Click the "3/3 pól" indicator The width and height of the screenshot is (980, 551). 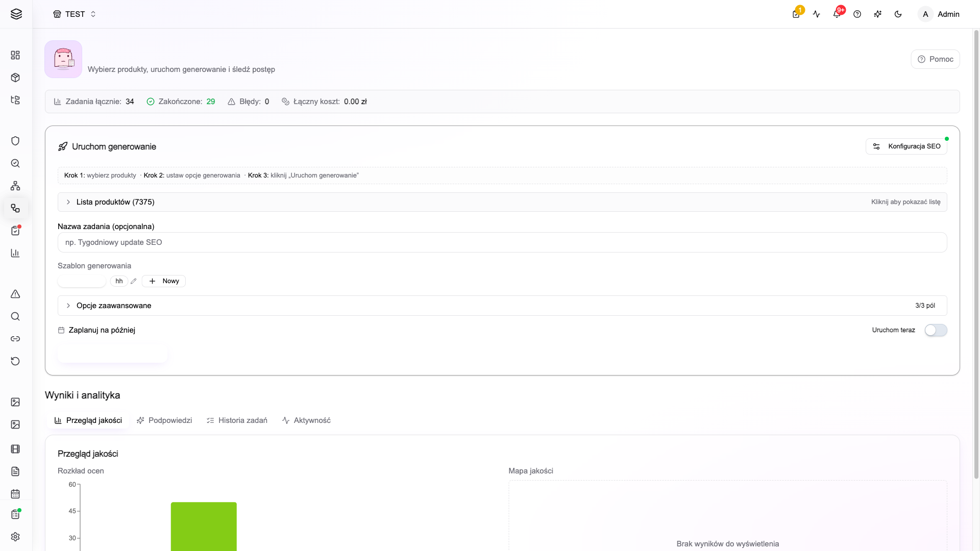[925, 306]
